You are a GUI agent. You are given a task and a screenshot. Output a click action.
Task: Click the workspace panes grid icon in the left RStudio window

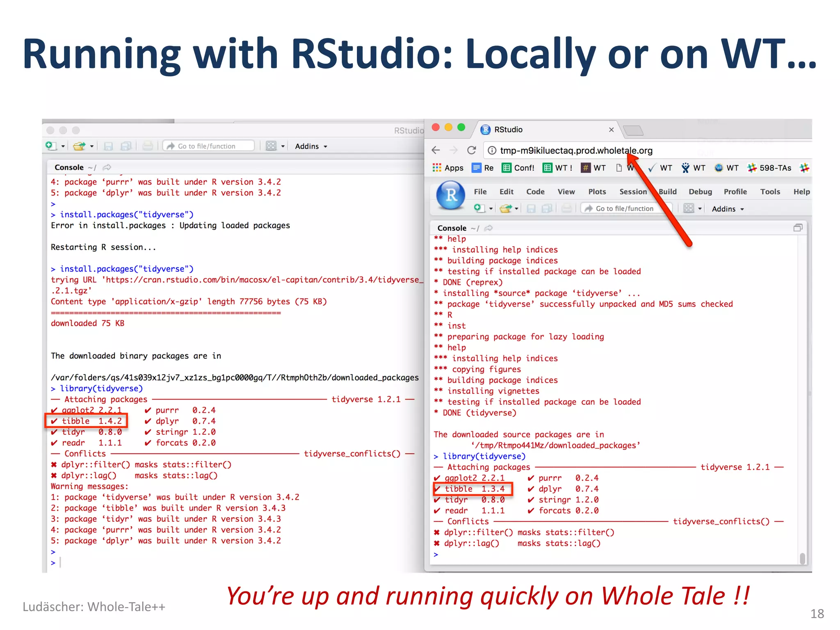click(x=271, y=146)
